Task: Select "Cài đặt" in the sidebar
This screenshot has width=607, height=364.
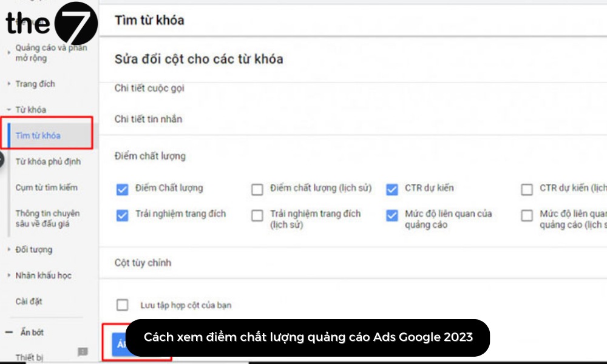Action: tap(30, 301)
